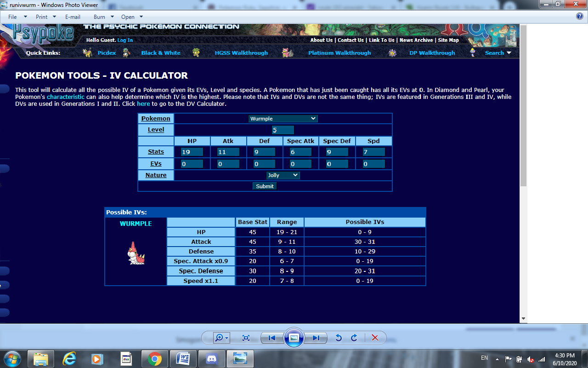Click the Platinum Walkthrough link
588x368 pixels.
coord(339,53)
